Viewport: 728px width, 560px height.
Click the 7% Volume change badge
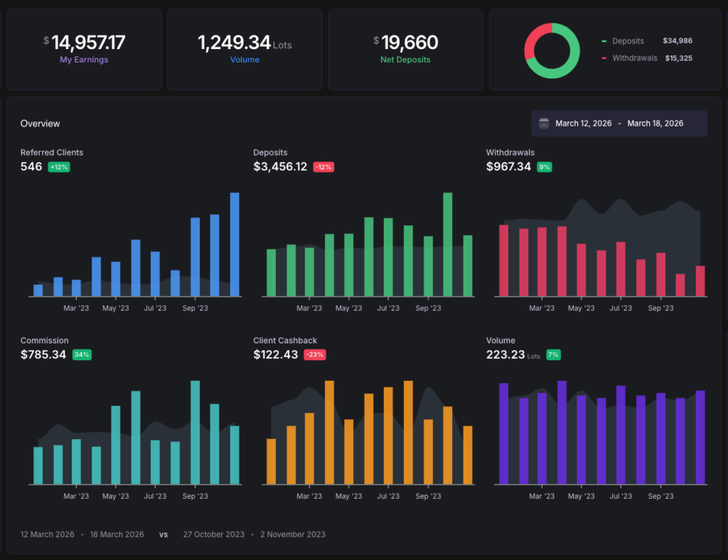tap(553, 355)
